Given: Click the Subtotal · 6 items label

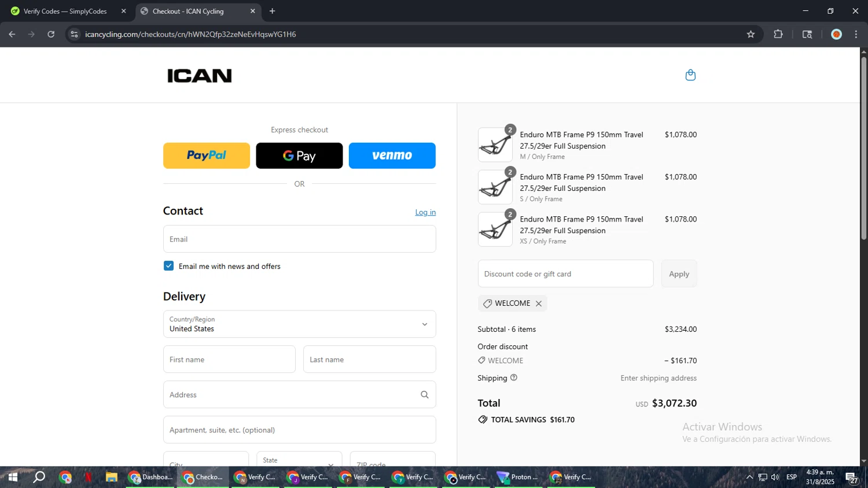Looking at the screenshot, I should [507, 330].
